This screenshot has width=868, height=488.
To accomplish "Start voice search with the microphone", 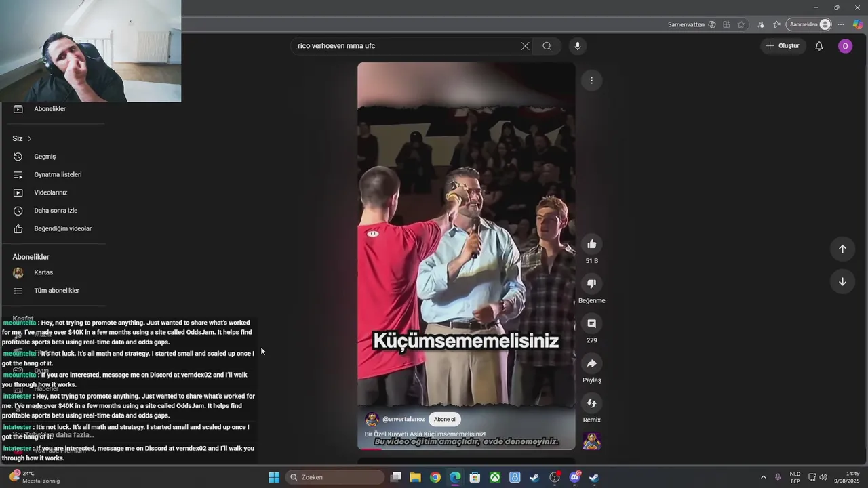I will click(578, 46).
